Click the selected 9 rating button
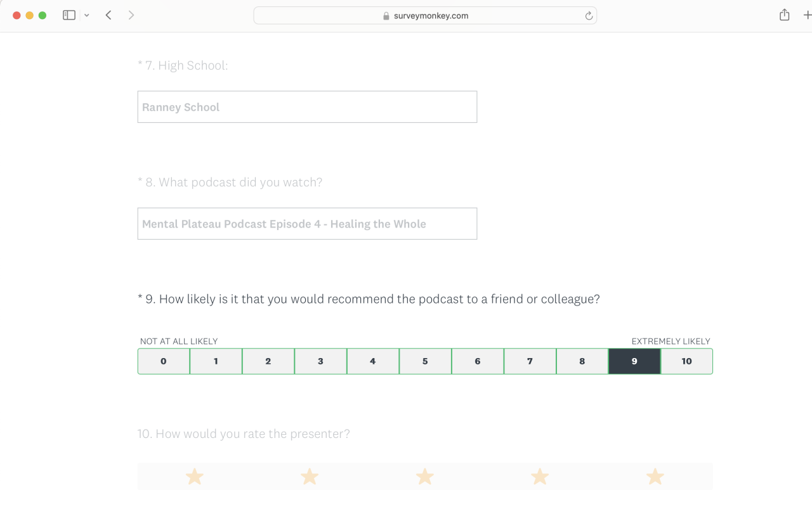The height and width of the screenshot is (514, 812). coord(634,361)
